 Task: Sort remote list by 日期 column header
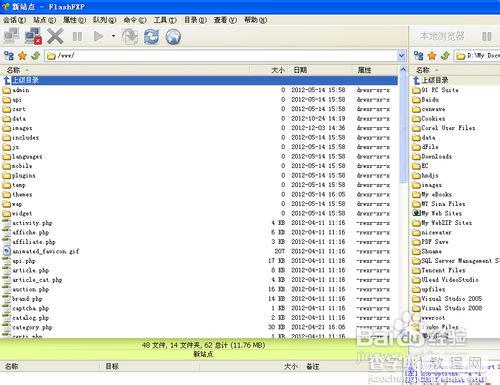[x=321, y=70]
